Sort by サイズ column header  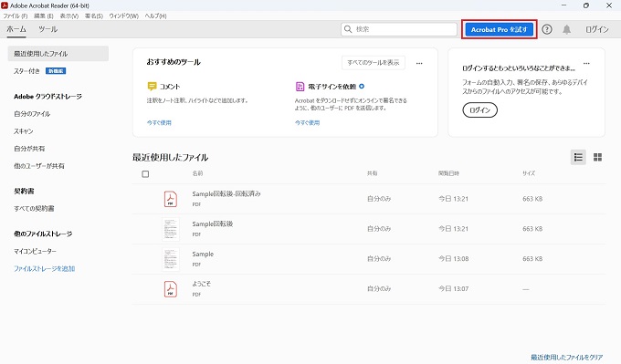[529, 173]
